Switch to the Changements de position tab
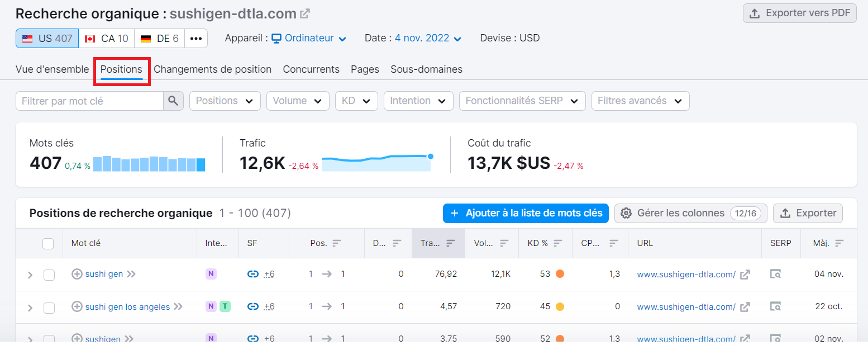 212,69
